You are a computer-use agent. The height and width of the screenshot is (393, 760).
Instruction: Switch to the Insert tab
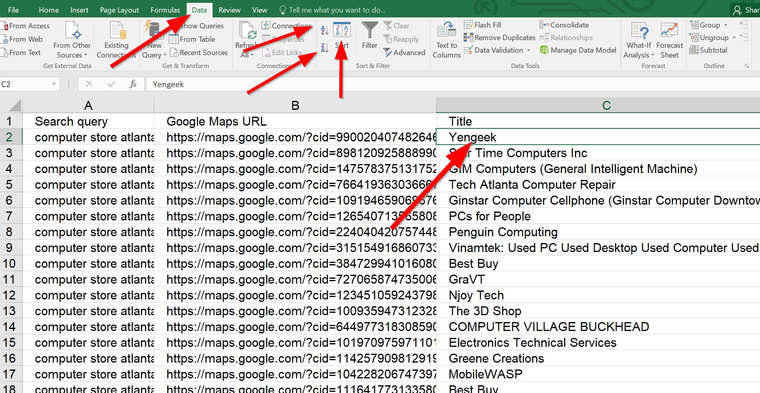click(79, 10)
